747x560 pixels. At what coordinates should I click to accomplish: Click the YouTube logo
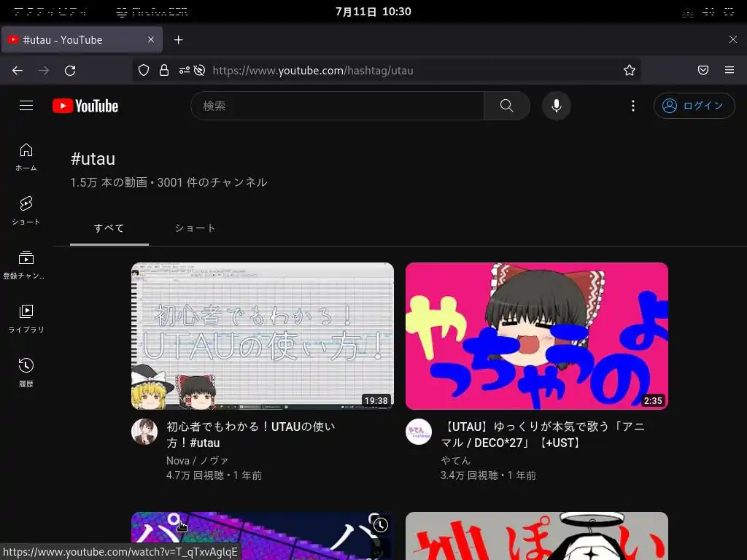[85, 106]
